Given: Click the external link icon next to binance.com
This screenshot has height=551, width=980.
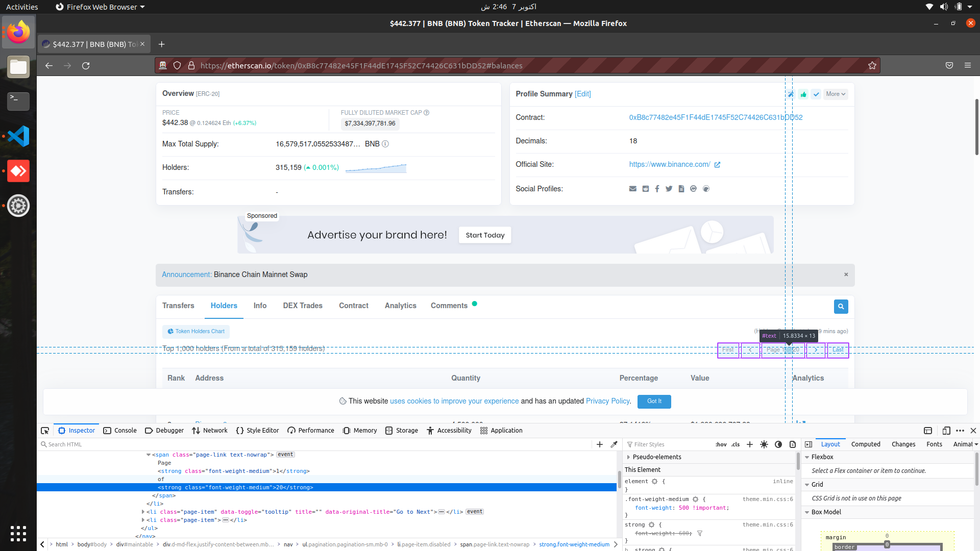Looking at the screenshot, I should [x=717, y=165].
